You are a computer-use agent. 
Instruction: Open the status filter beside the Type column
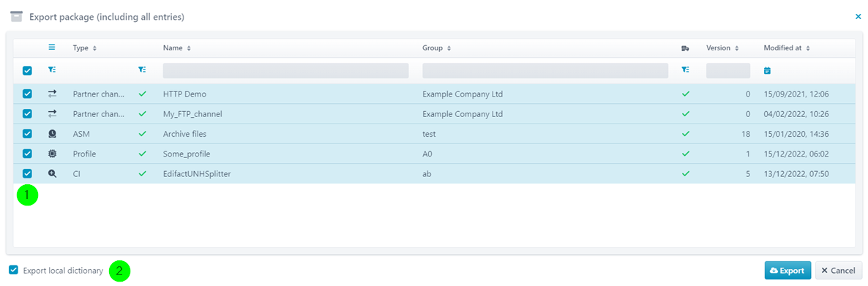tap(142, 70)
